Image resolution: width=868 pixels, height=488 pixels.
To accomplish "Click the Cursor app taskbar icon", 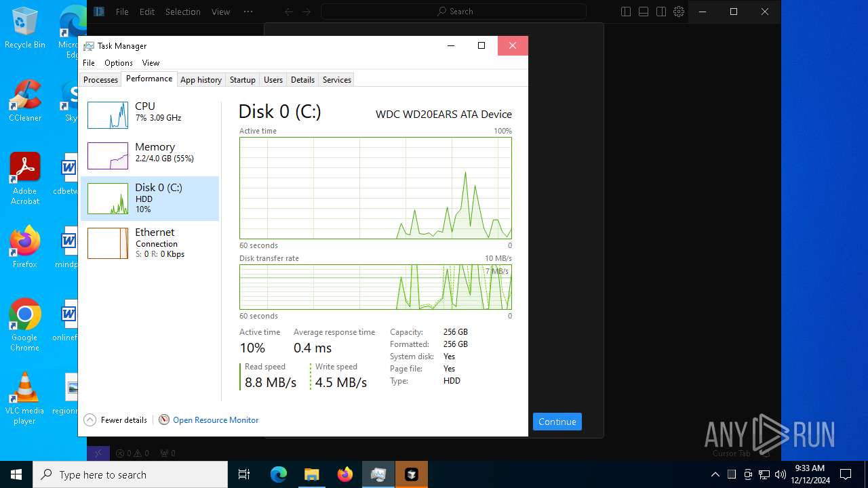I will pos(412,474).
